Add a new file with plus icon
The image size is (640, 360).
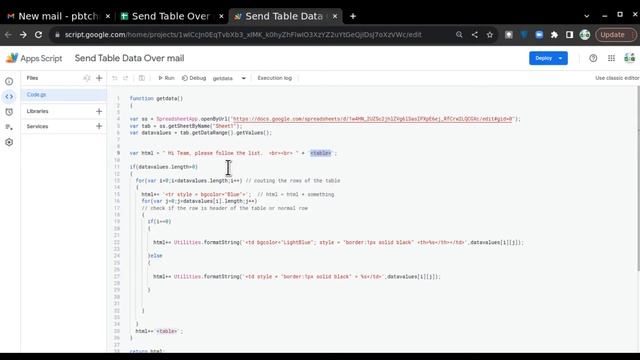99,78
